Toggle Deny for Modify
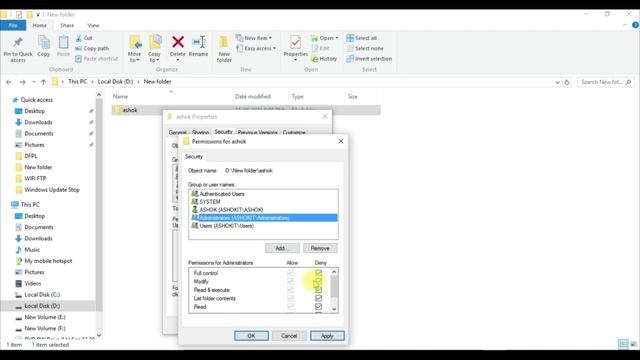This screenshot has width=640, height=360. pyautogui.click(x=318, y=282)
